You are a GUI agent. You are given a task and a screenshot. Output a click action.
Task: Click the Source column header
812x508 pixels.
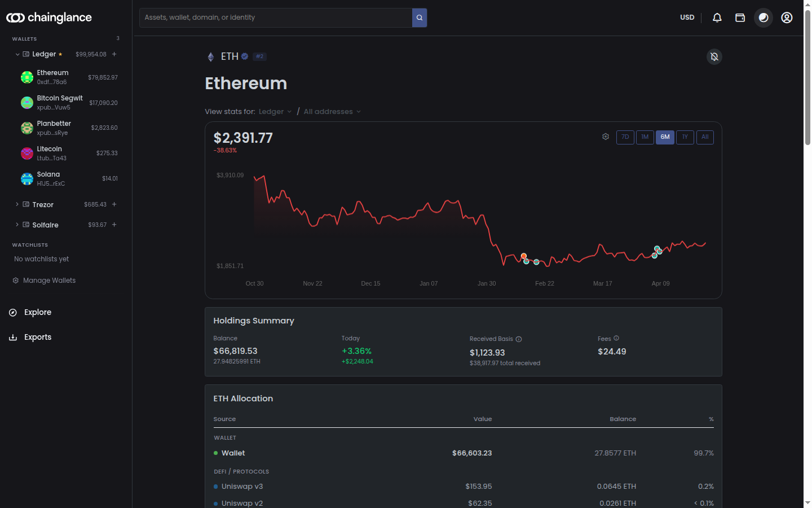click(x=224, y=419)
